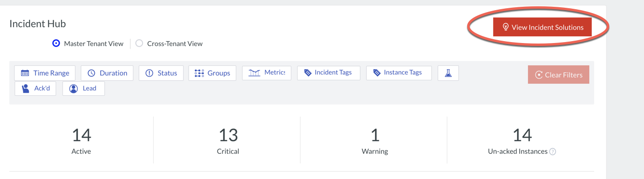
Task: Click the tag icon on Incident Tags
Action: pos(307,73)
